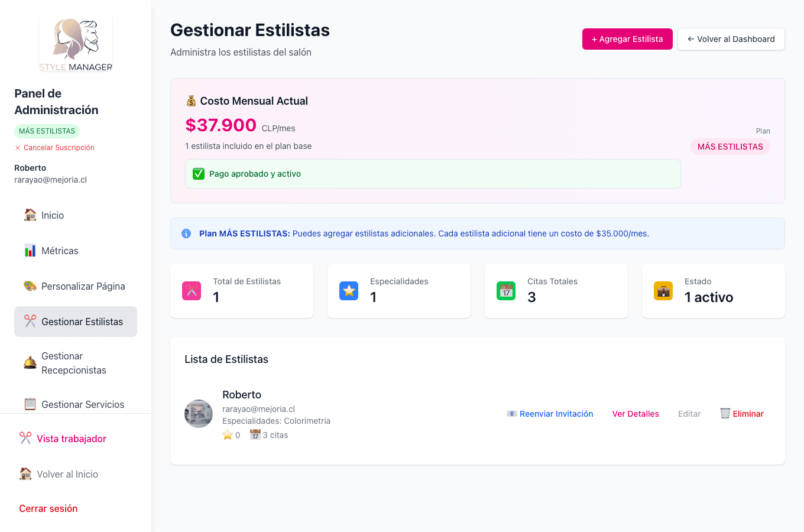804x532 pixels.
Task: Click the palette icon for Personalizar Página
Action: pos(30,286)
